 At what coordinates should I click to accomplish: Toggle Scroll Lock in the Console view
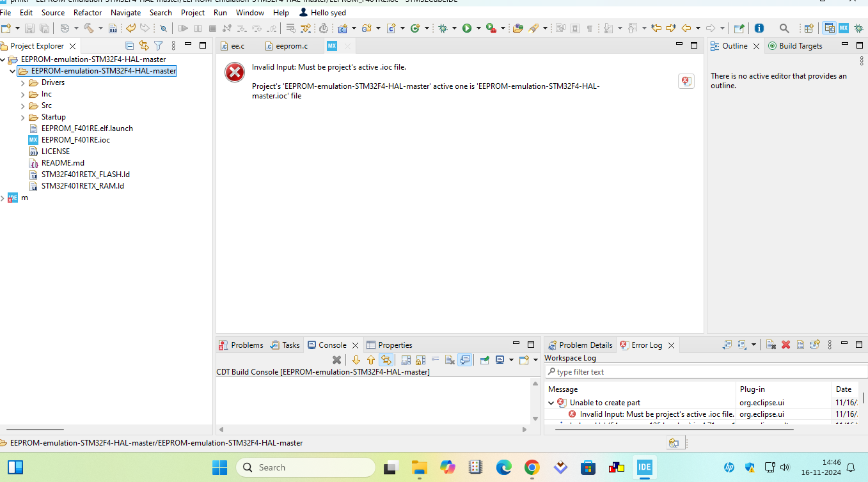(x=421, y=359)
